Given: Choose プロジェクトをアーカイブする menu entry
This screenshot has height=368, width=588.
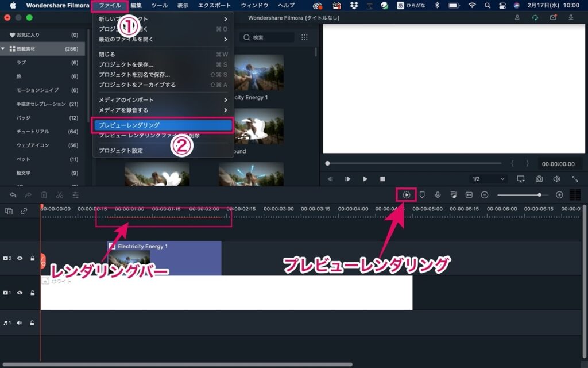Looking at the screenshot, I should pyautogui.click(x=163, y=85).
